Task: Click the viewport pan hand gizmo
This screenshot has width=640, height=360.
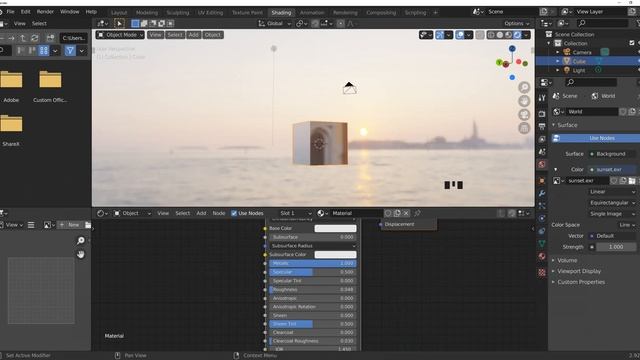Action: [x=524, y=101]
